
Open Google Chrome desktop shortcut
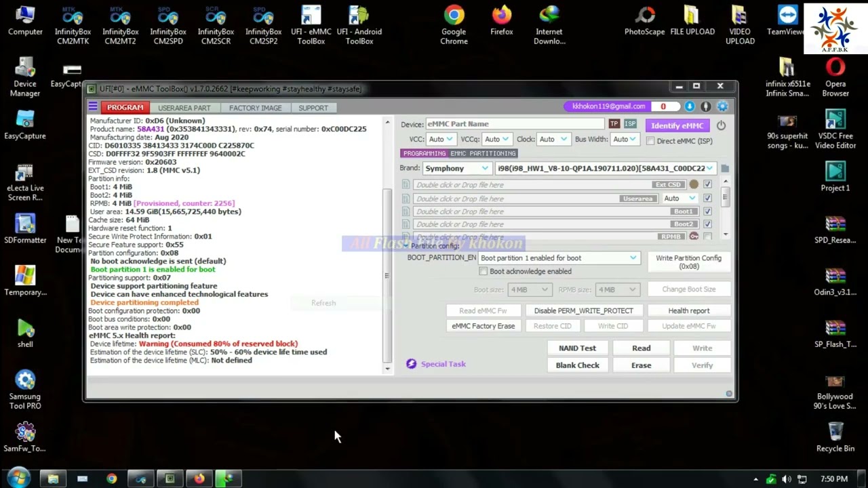tap(454, 26)
